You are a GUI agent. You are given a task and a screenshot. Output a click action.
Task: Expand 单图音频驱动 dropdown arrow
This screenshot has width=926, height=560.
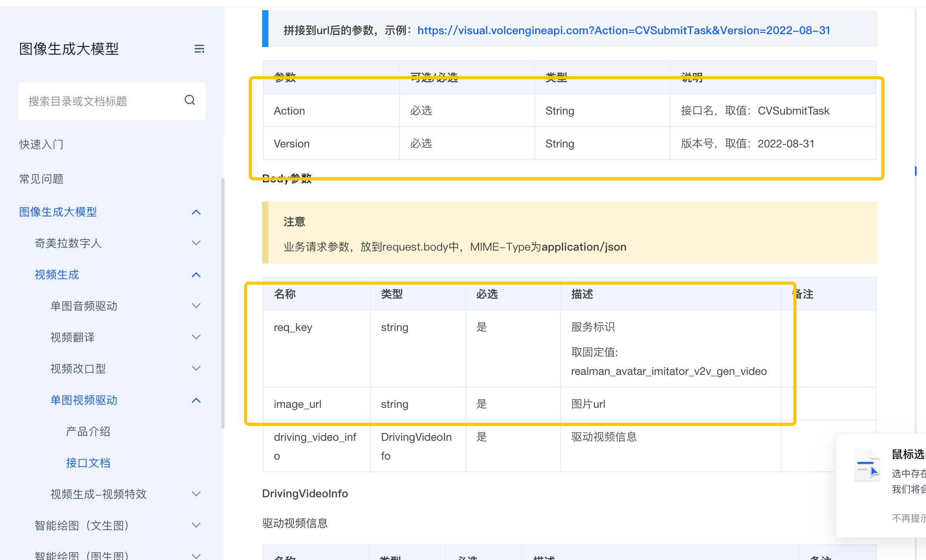tap(196, 306)
